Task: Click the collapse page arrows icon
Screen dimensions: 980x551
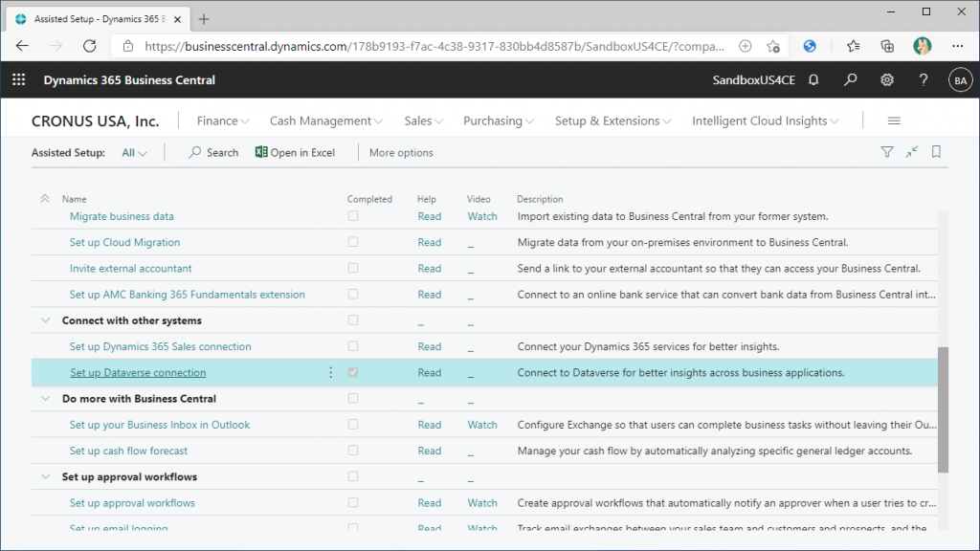Action: point(912,152)
